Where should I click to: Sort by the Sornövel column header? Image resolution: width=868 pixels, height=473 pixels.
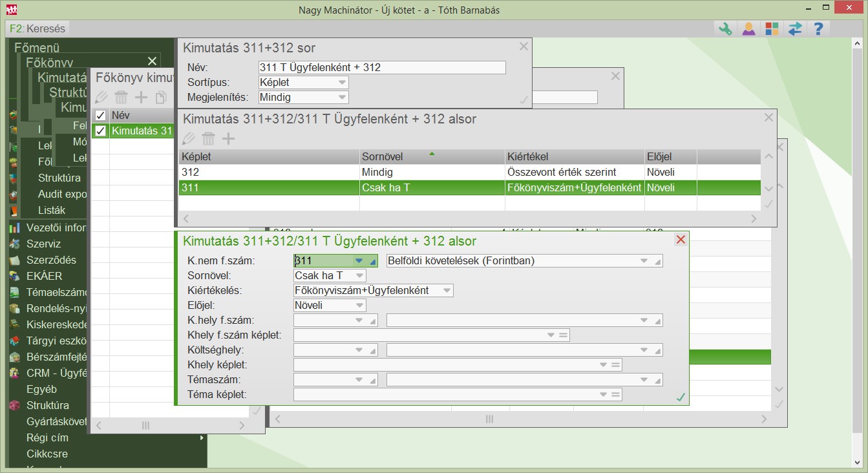click(x=432, y=157)
